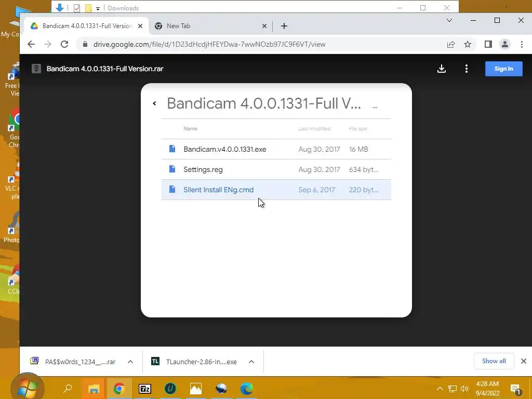Click the Sep 6, 2017 date cell

[x=316, y=190]
